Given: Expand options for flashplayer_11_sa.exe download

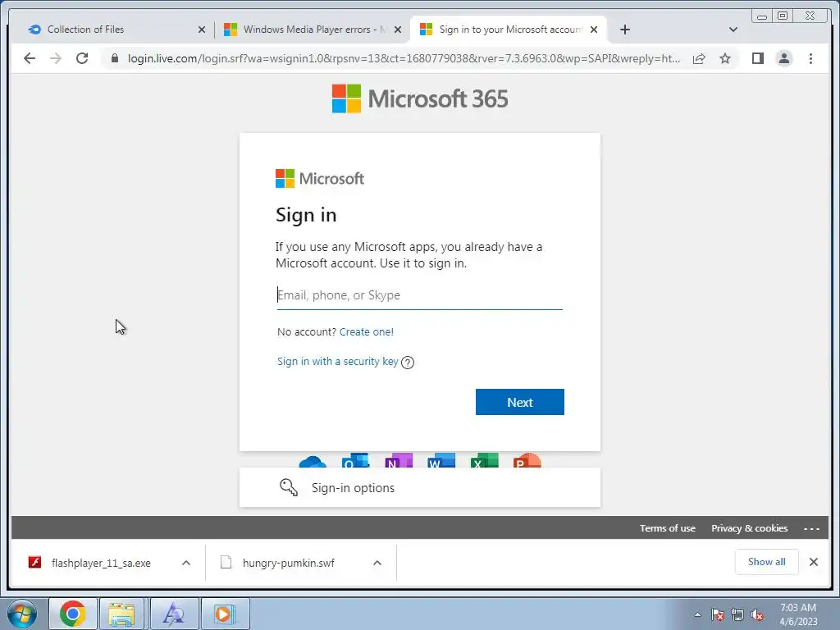Looking at the screenshot, I should click(186, 563).
